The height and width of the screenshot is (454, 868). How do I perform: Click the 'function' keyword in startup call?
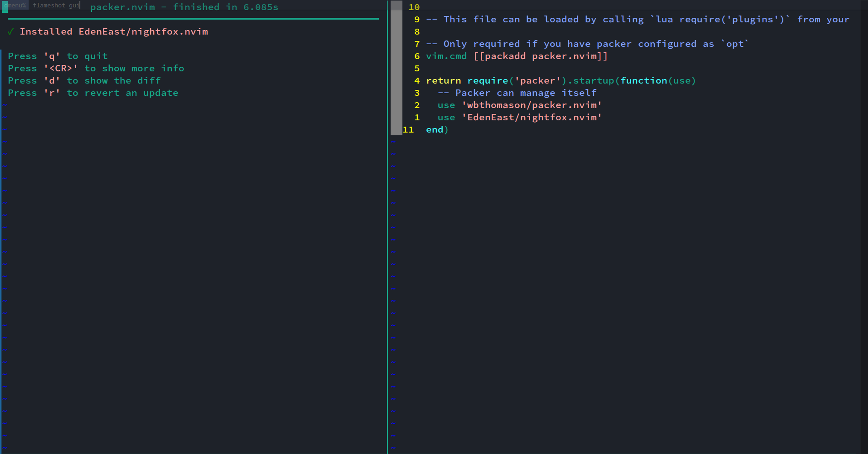coord(644,81)
